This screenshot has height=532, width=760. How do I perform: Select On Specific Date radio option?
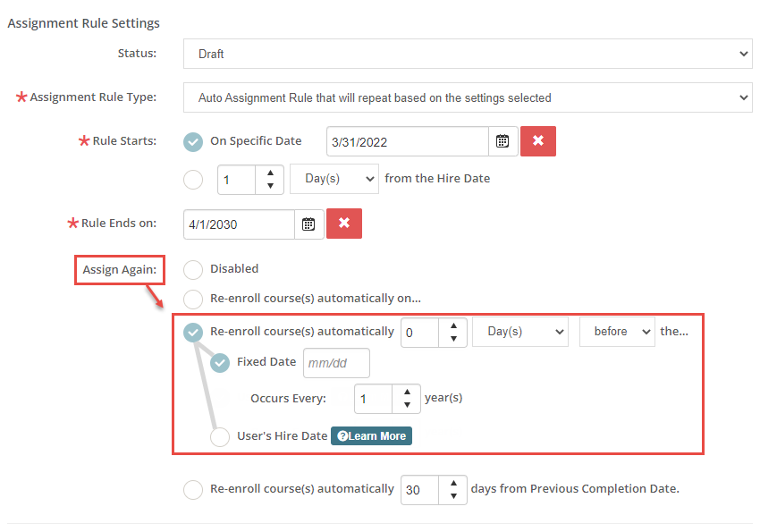click(x=193, y=141)
